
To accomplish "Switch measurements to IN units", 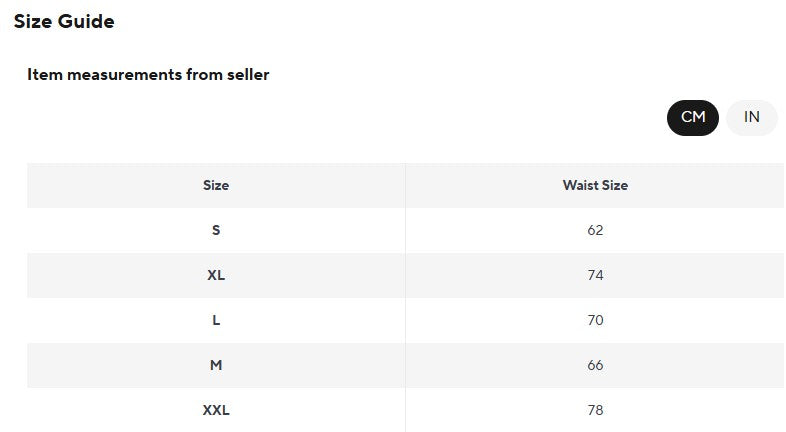I will [751, 117].
